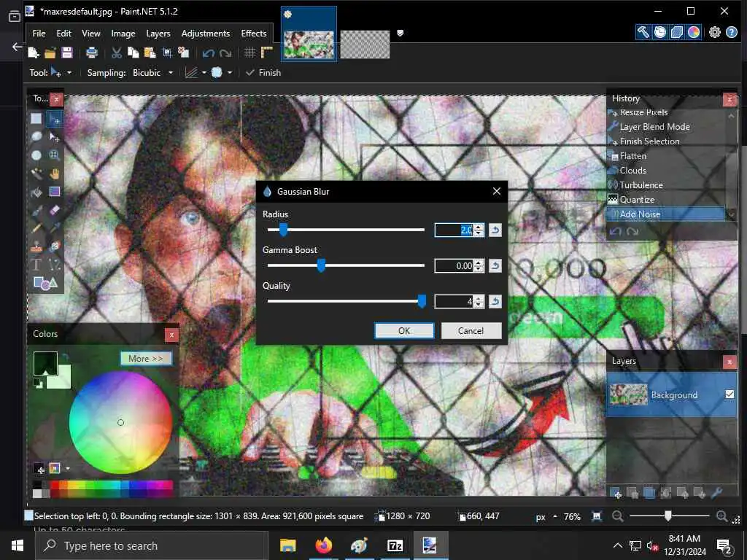747x560 pixels.
Task: Click the Gamma Boost slider track
Action: pos(346,265)
